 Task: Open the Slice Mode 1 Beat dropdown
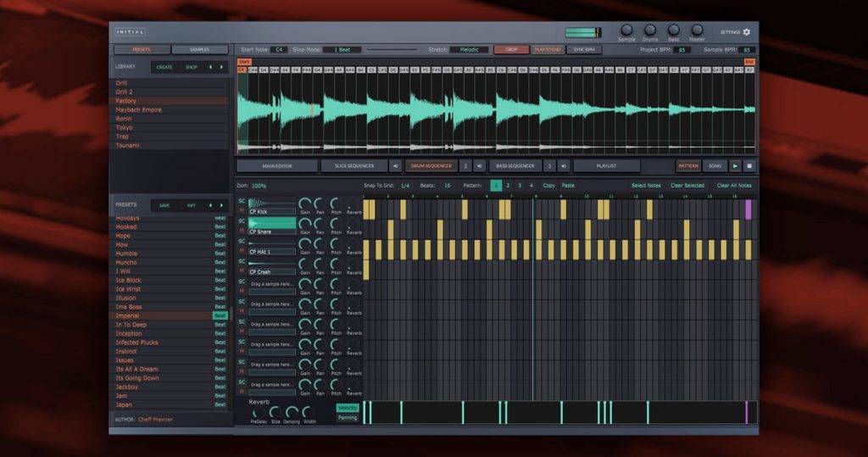tap(342, 50)
